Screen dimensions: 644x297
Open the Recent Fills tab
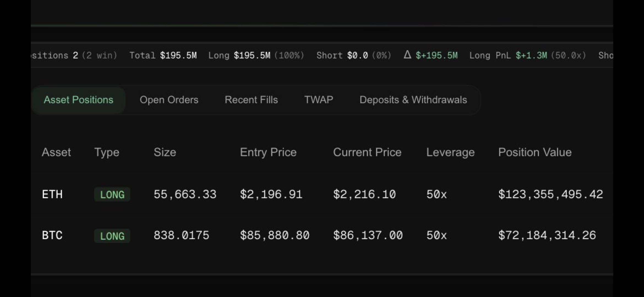(251, 100)
